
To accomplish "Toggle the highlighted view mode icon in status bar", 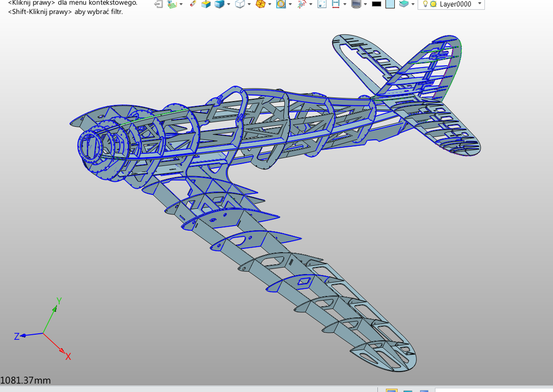I will [391, 390].
